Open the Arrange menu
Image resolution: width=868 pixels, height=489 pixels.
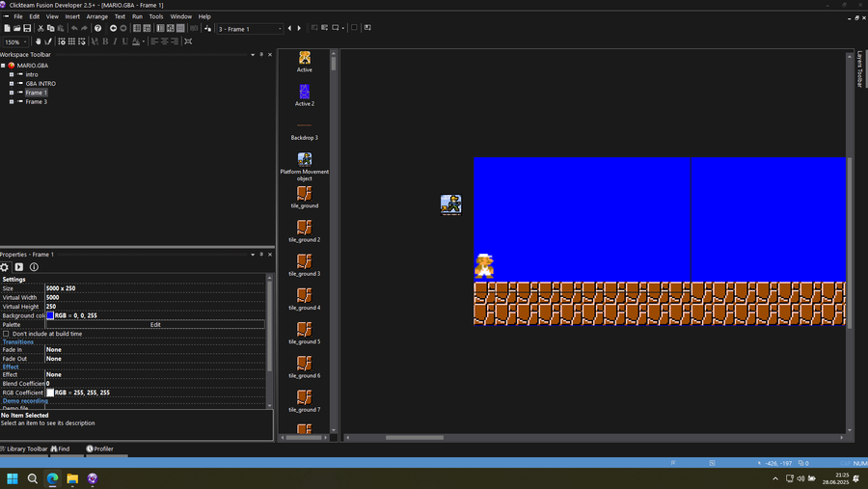96,16
